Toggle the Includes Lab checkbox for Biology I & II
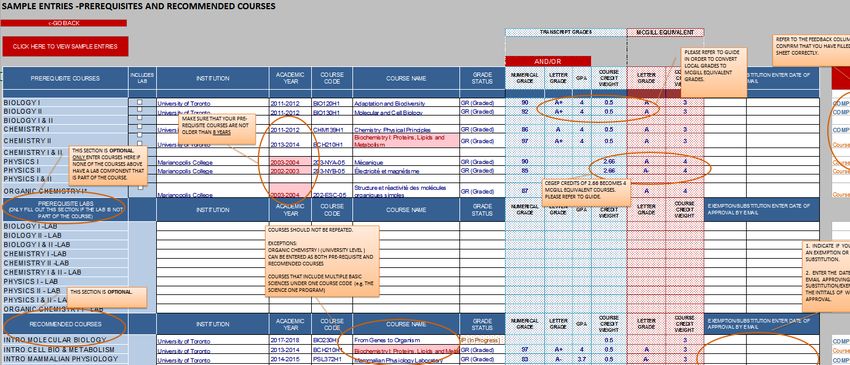Image resolution: width=850 pixels, height=365 pixels. click(x=140, y=118)
